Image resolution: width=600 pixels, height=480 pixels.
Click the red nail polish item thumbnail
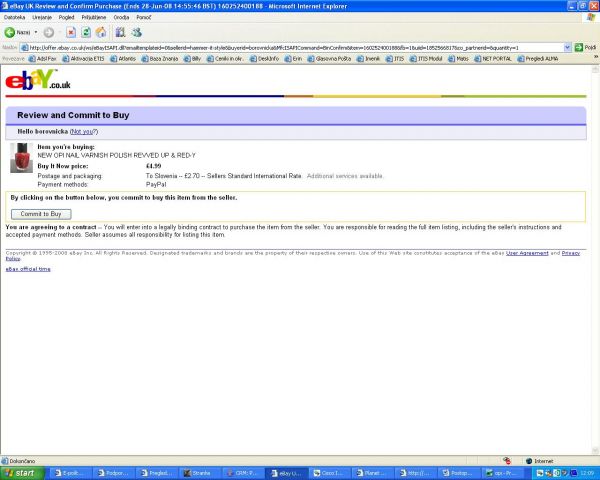pos(21,157)
